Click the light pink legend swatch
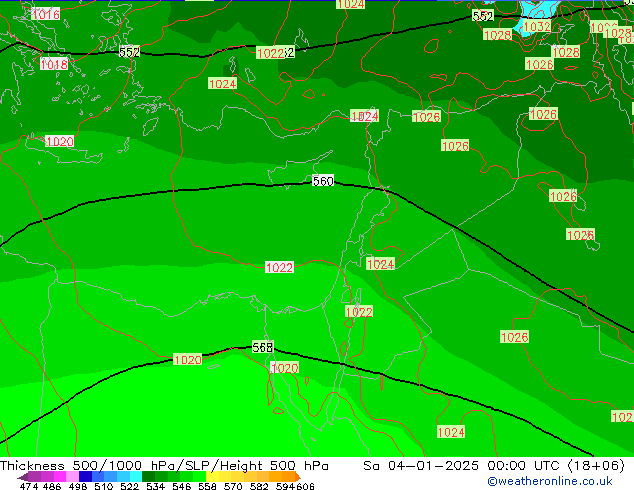Screen dimensions: 634x490 72,476
